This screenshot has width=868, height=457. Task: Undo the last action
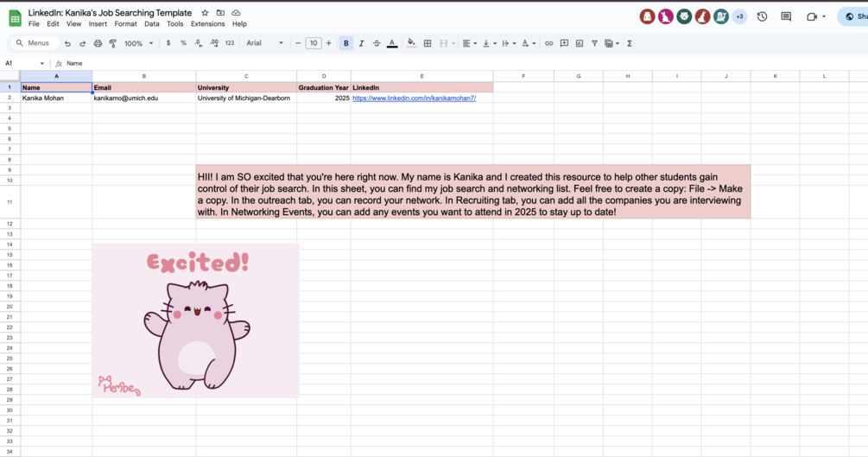click(x=67, y=43)
